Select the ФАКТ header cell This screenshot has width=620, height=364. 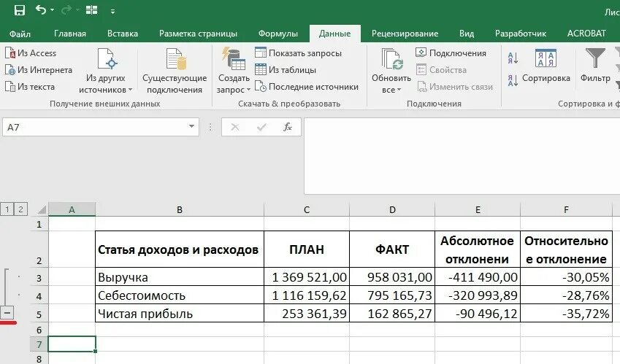click(x=392, y=249)
